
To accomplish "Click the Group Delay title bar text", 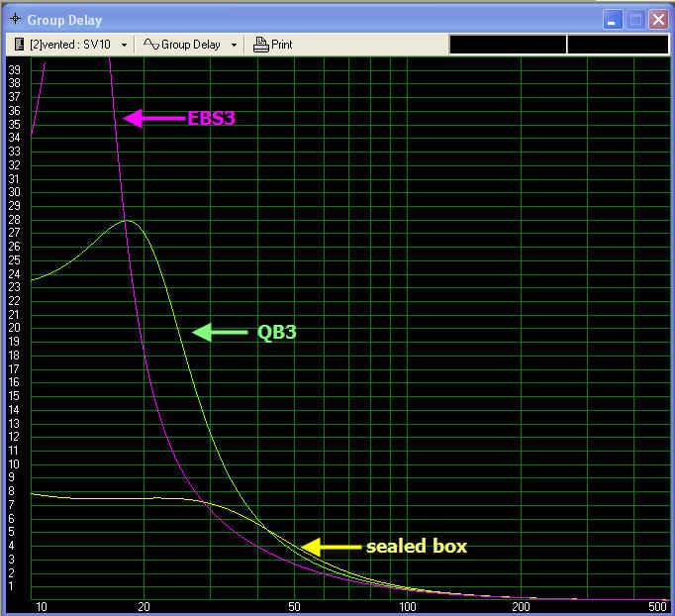I will pyautogui.click(x=64, y=20).
